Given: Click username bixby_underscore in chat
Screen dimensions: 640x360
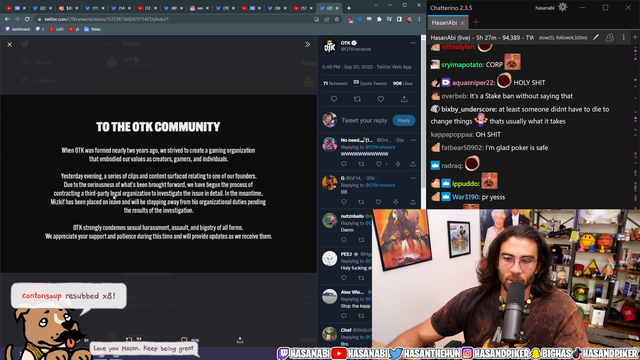Looking at the screenshot, I should (469, 109).
